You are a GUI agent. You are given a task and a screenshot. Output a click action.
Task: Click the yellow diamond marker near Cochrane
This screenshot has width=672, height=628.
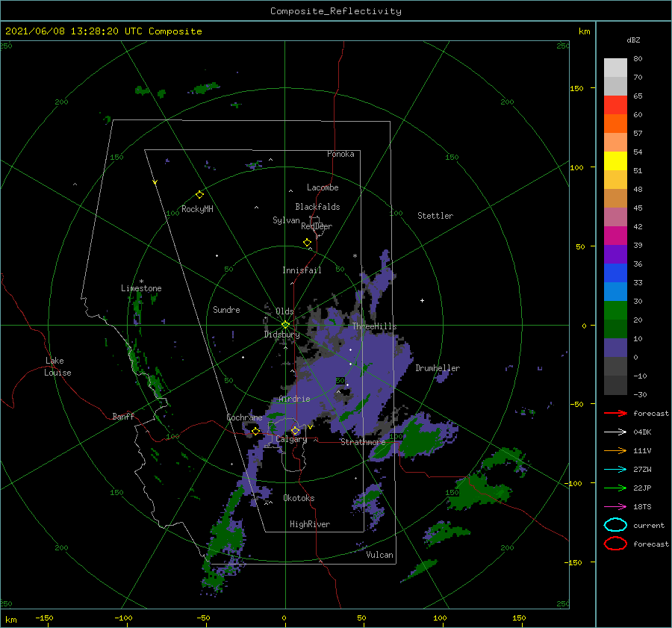pos(255,432)
